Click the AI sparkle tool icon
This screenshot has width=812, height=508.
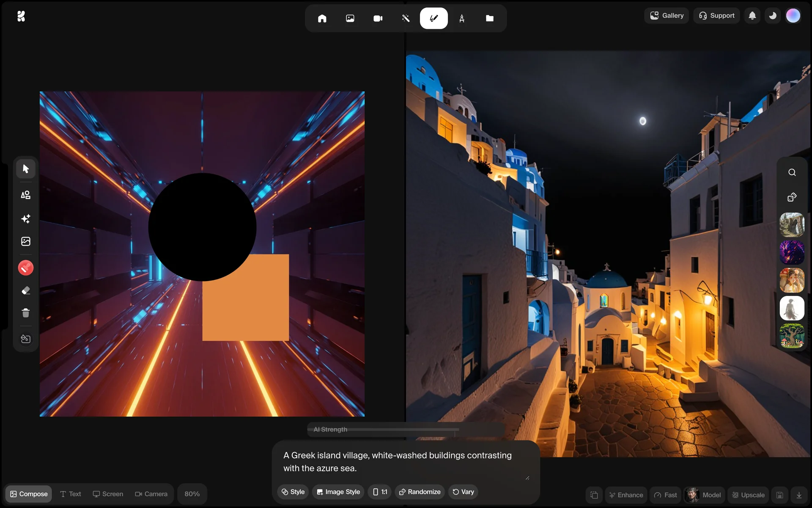(26, 219)
